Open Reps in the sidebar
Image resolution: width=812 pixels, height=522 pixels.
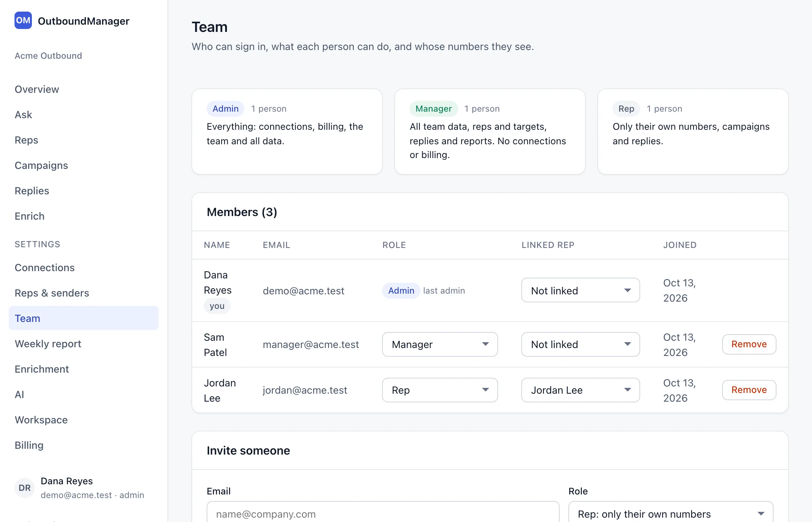26,140
